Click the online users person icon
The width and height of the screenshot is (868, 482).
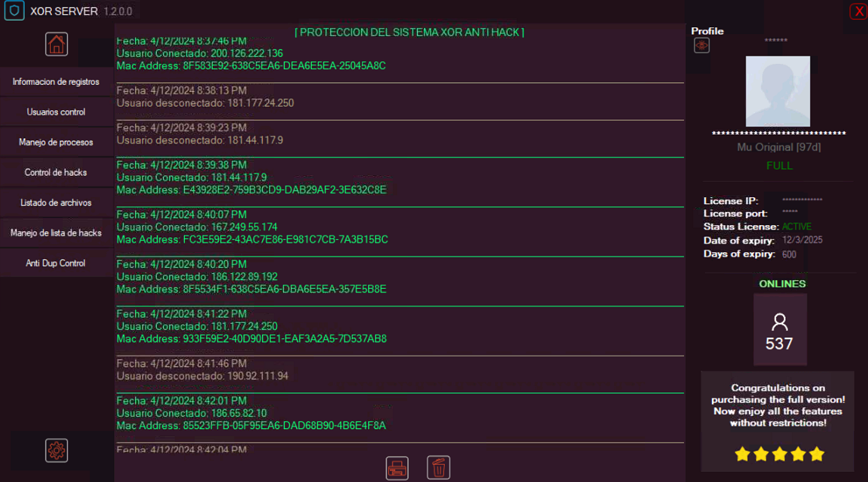[780, 322]
